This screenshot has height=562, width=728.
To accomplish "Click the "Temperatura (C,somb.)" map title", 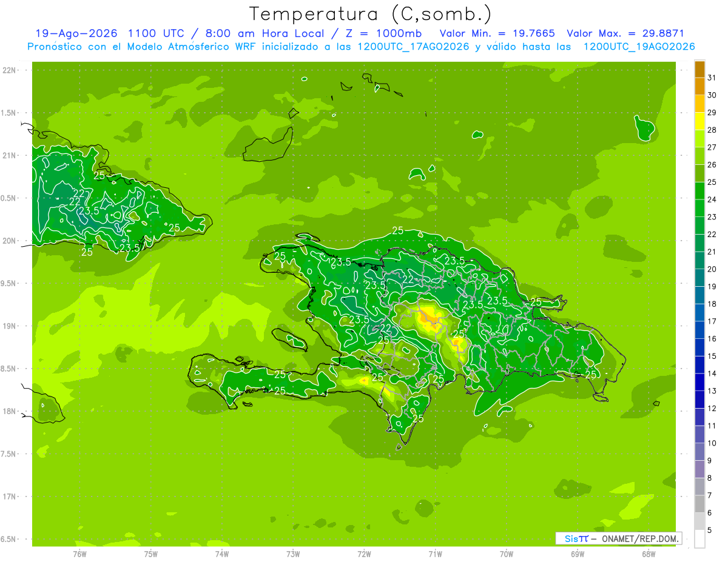I will pos(370,14).
